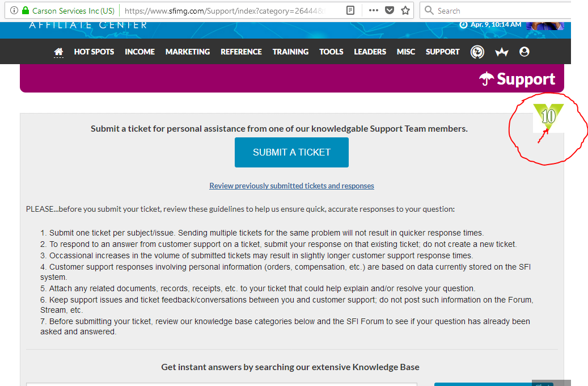Click the green V 10 badge
This screenshot has height=386, width=588.
[548, 117]
